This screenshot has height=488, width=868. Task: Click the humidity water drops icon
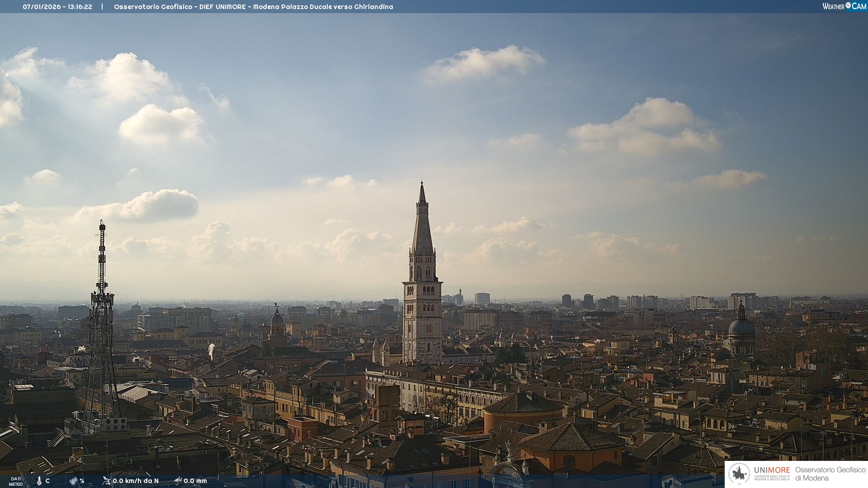[73, 481]
